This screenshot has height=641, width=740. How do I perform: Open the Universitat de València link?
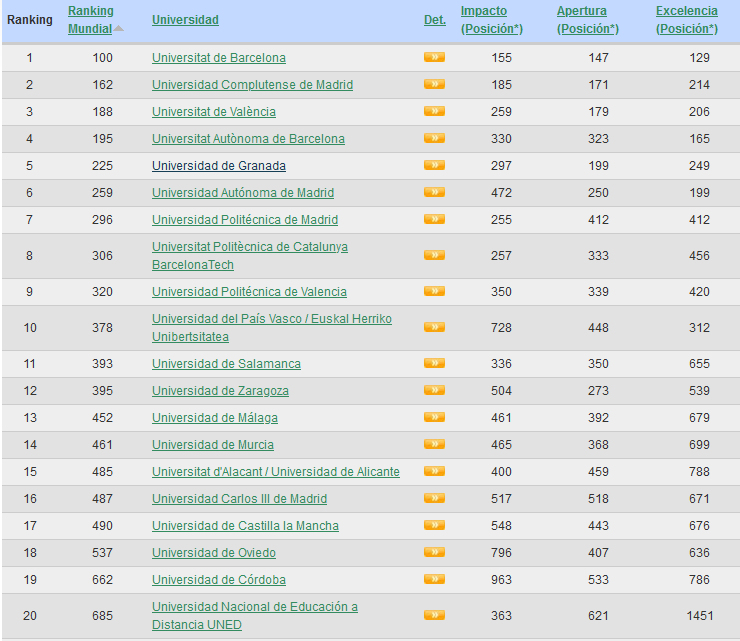214,111
